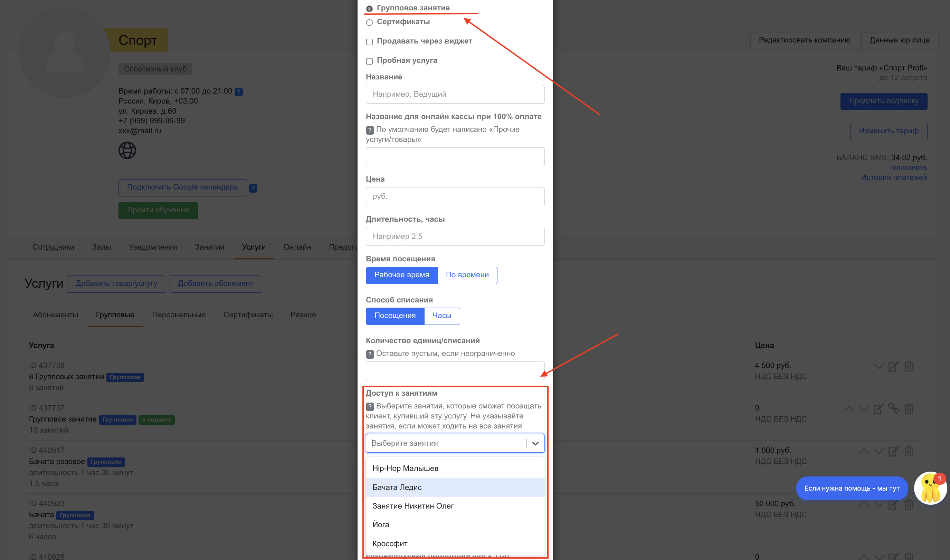950x560 pixels.
Task: Click help icon beside Время работы
Action: [239, 92]
